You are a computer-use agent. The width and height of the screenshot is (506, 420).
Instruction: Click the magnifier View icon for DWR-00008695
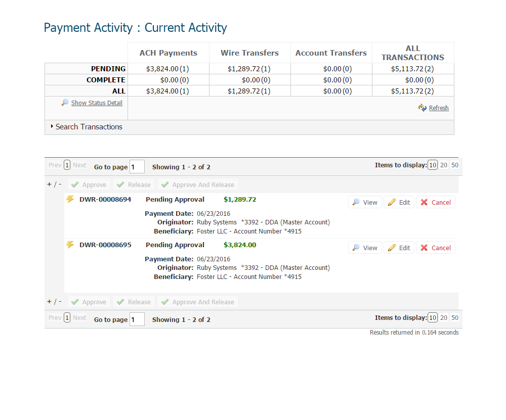click(x=356, y=248)
